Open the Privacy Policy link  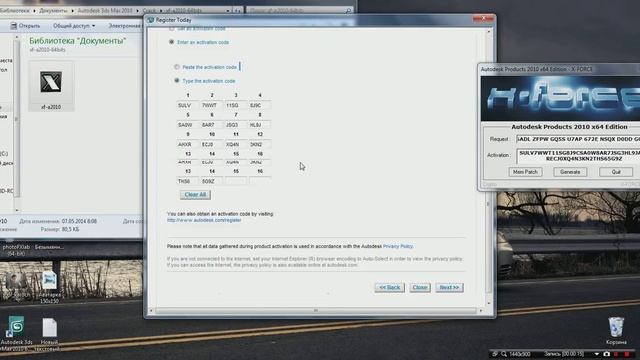tap(398, 246)
